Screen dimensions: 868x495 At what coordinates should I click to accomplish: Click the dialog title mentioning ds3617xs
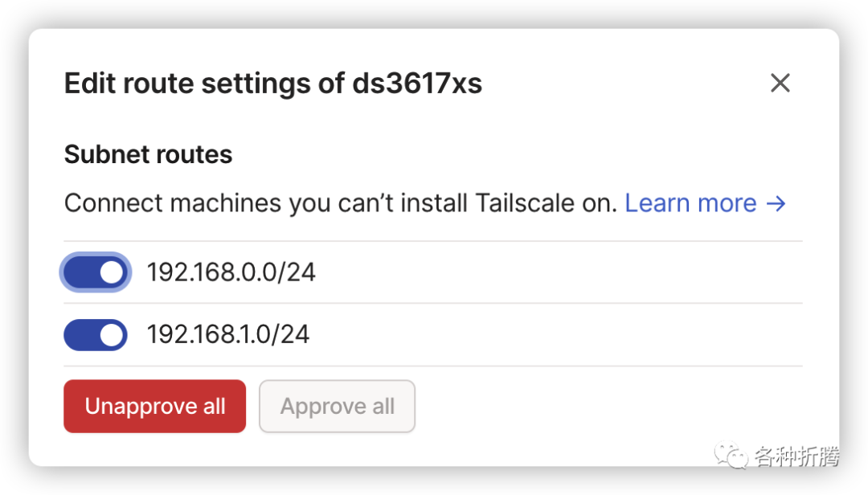[273, 83]
